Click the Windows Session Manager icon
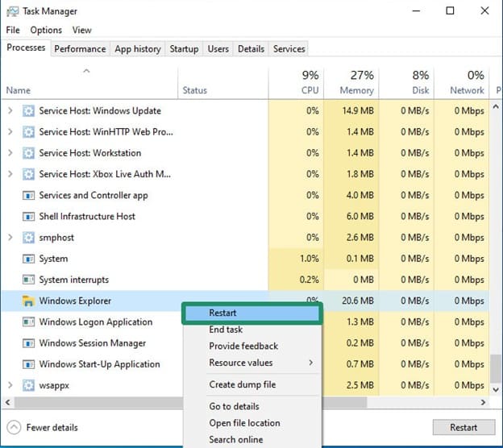Screen dimensions: 503x448 point(28,343)
